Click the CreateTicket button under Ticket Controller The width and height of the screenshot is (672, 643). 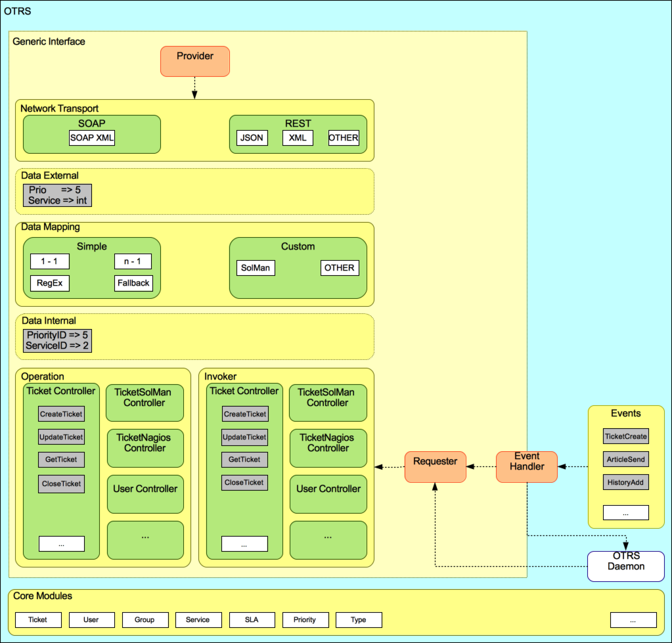coord(60,414)
